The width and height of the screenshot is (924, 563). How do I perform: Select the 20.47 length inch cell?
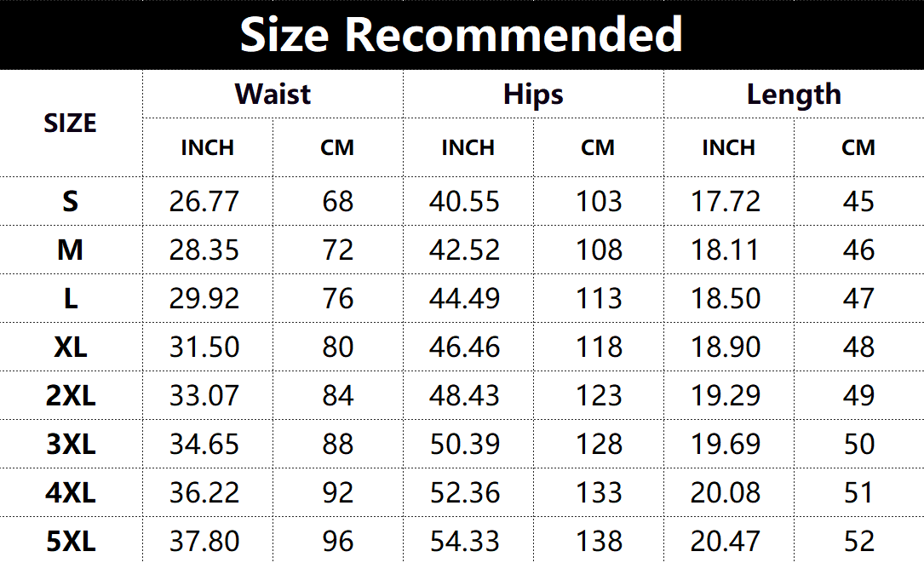(726, 541)
